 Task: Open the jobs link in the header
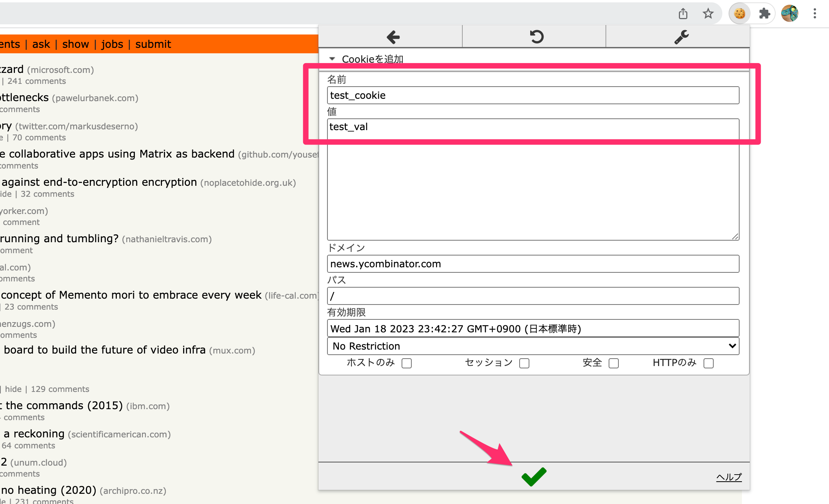tap(112, 44)
